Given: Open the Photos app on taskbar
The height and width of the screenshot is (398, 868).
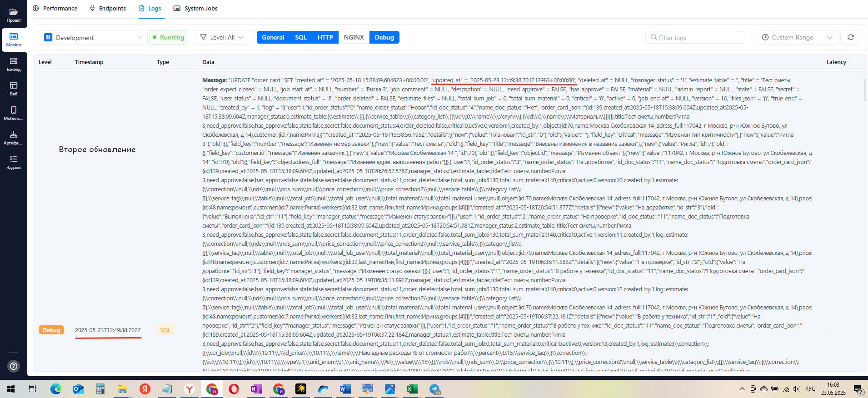Looking at the screenshot, I should coord(390,389).
